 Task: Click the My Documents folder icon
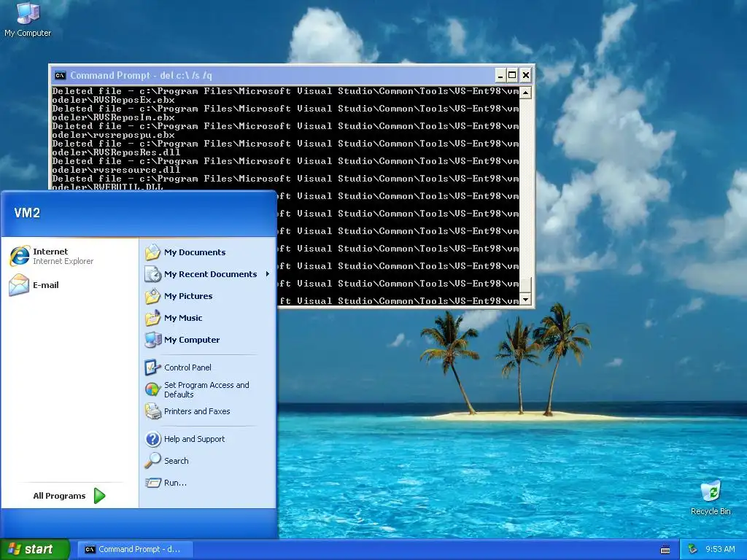[153, 252]
